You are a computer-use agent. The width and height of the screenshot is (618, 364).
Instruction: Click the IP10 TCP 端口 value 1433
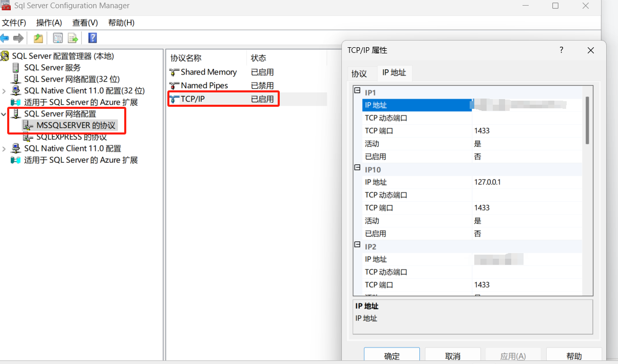click(x=482, y=207)
